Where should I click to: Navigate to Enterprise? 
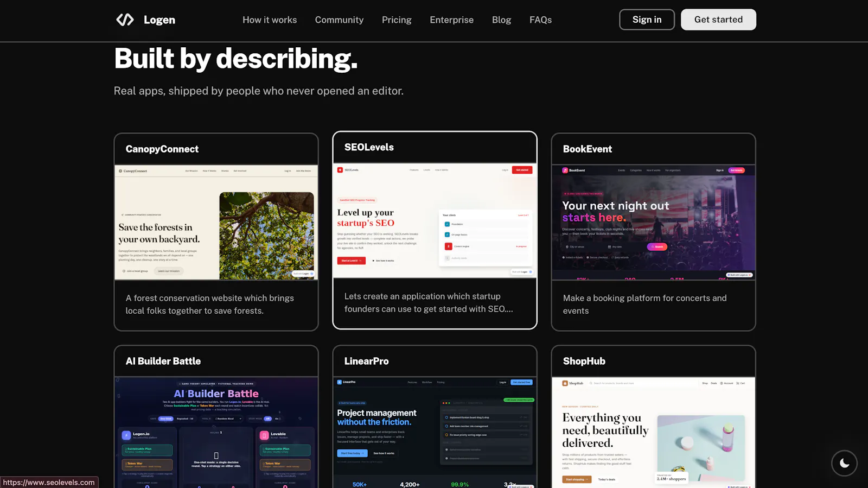(452, 20)
